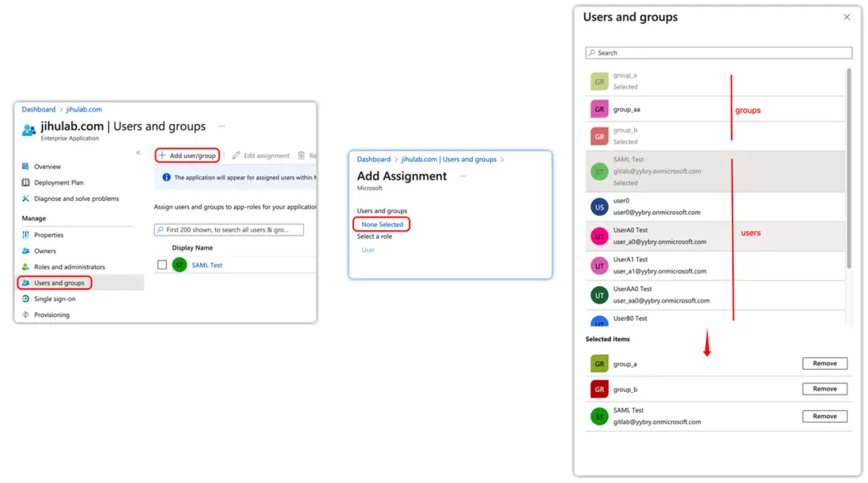Remove group_a from selected items

coord(825,364)
